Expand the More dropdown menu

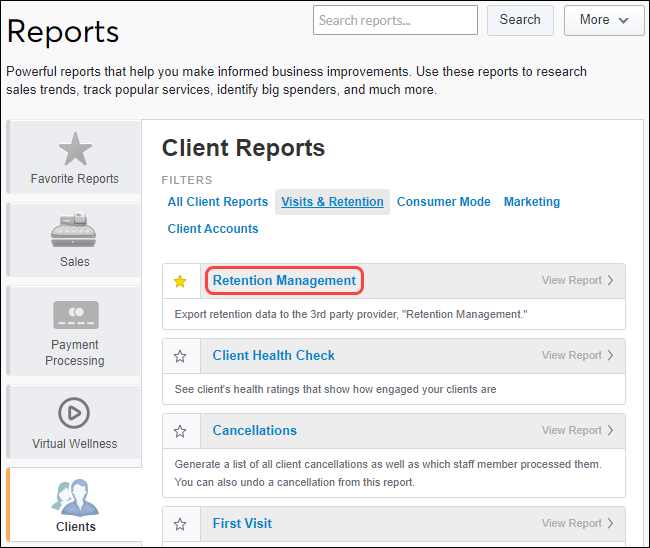pos(604,20)
